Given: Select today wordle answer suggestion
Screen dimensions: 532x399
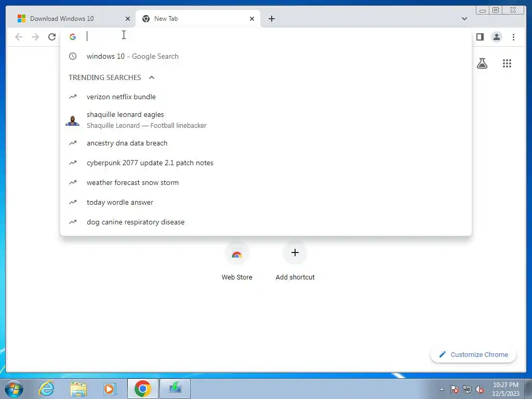Looking at the screenshot, I should pyautogui.click(x=266, y=202).
